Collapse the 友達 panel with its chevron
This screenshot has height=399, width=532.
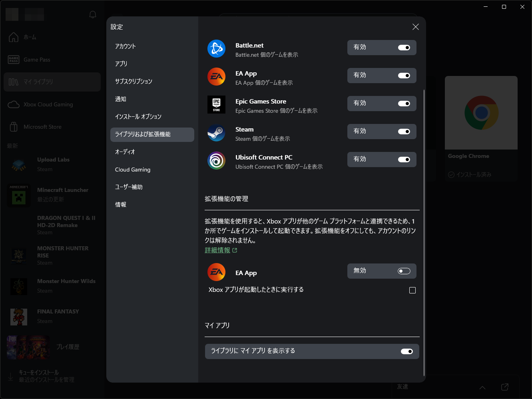pyautogui.click(x=482, y=387)
